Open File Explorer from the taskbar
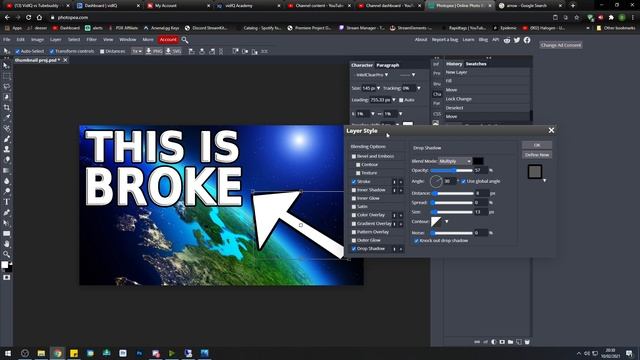The height and width of the screenshot is (360, 640). tap(41, 353)
